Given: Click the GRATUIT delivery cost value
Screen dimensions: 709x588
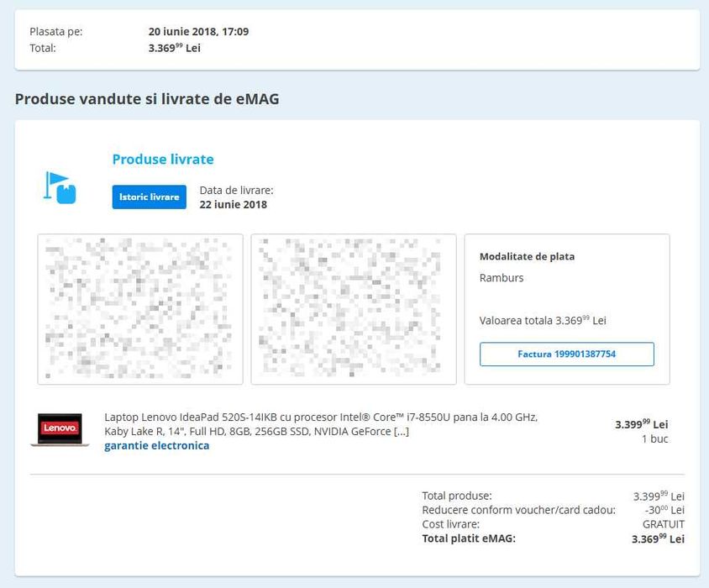Looking at the screenshot, I should click(664, 524).
